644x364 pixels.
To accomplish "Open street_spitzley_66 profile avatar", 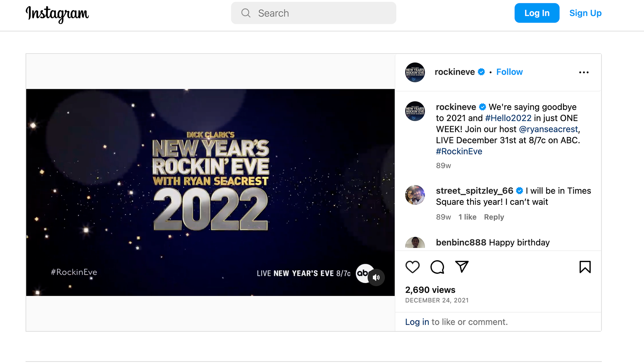I will point(415,195).
